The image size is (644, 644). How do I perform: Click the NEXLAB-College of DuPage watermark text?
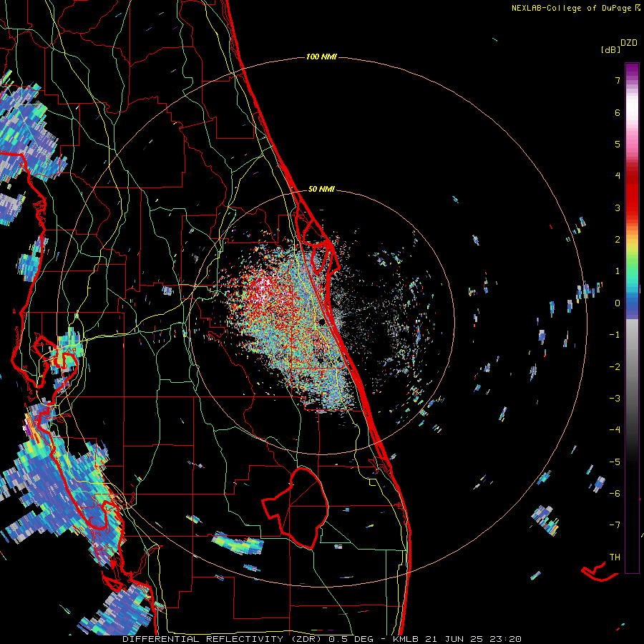[x=575, y=8]
